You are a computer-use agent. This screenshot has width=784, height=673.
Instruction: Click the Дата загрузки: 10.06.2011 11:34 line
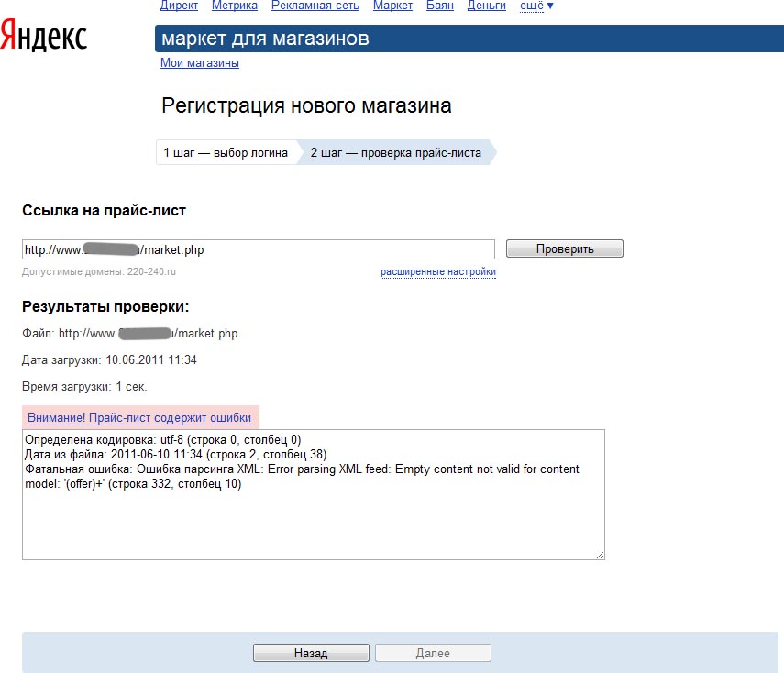(x=109, y=360)
